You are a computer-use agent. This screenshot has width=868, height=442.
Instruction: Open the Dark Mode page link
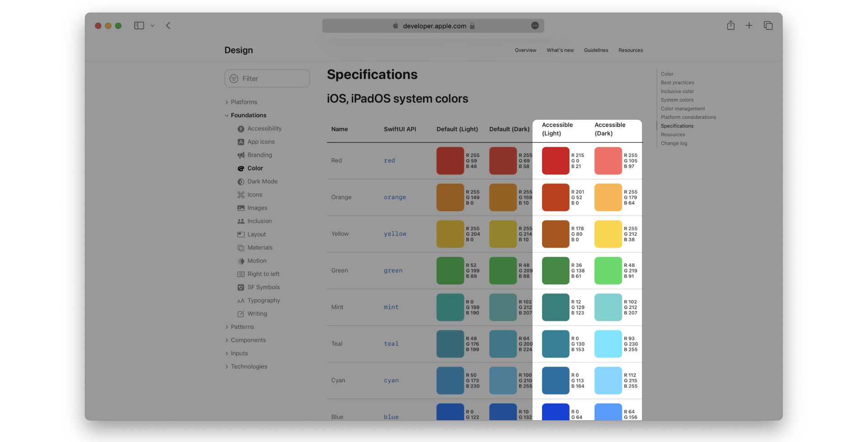(263, 182)
